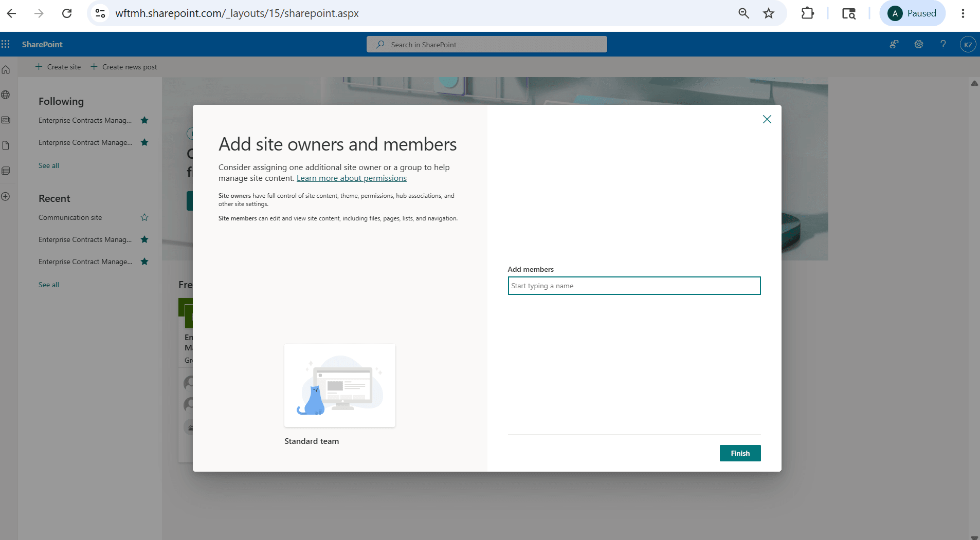Click the 'Following' heading in the sidebar
Screen dimensions: 980x540
[x=61, y=101]
